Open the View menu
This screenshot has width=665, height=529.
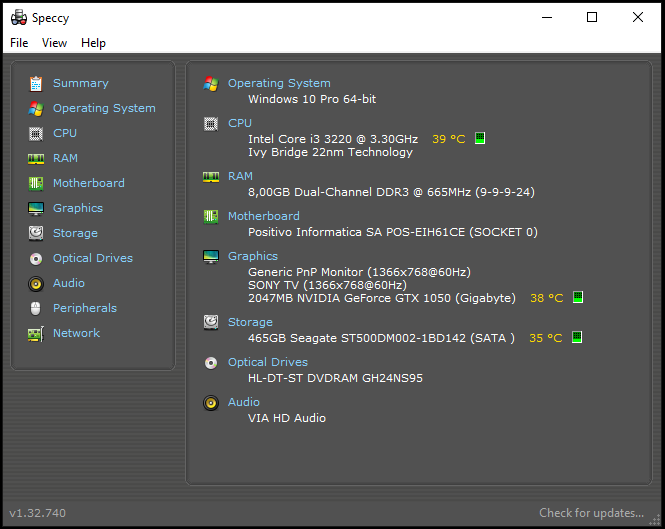point(54,43)
